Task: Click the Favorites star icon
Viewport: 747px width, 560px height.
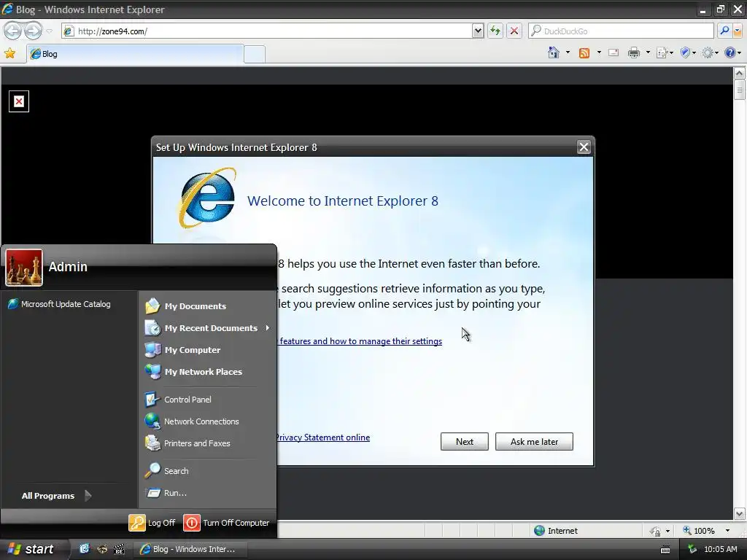Action: point(9,54)
